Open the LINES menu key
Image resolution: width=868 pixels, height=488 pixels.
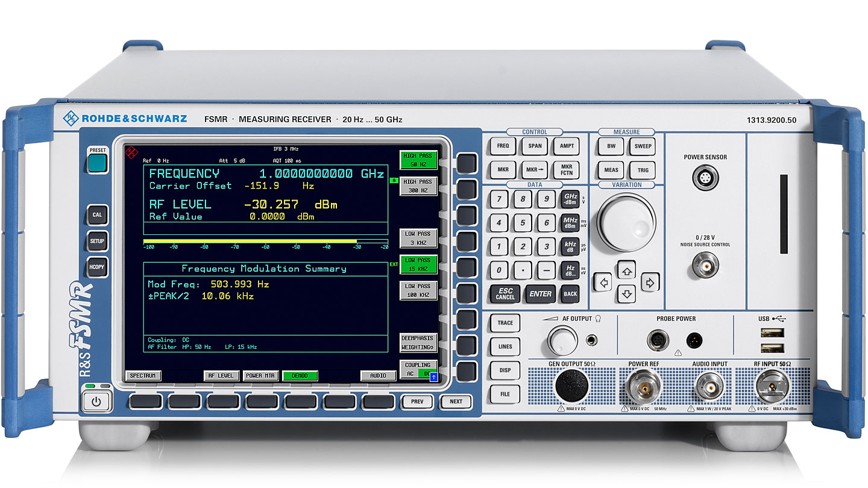click(505, 346)
